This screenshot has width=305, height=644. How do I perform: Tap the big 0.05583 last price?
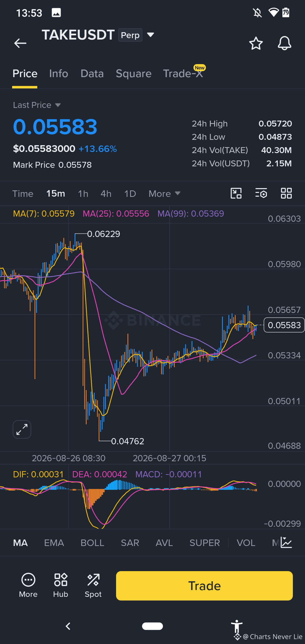coord(55,127)
